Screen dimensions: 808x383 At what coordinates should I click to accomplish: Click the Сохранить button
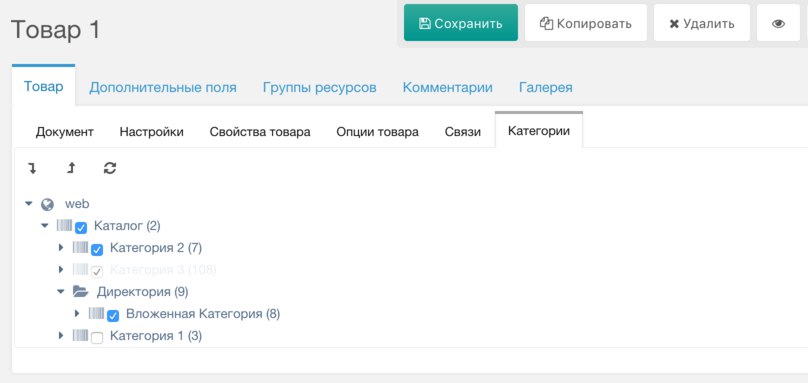click(461, 23)
